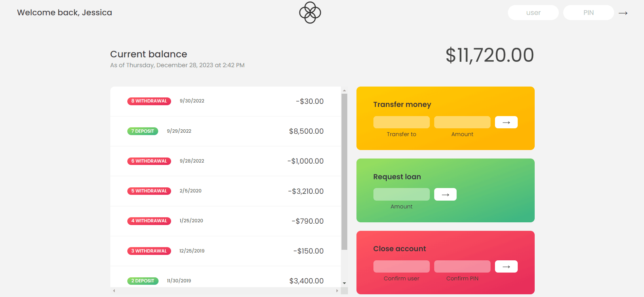
Task: Click the $11,720.00 current balance amount
Action: tap(490, 55)
